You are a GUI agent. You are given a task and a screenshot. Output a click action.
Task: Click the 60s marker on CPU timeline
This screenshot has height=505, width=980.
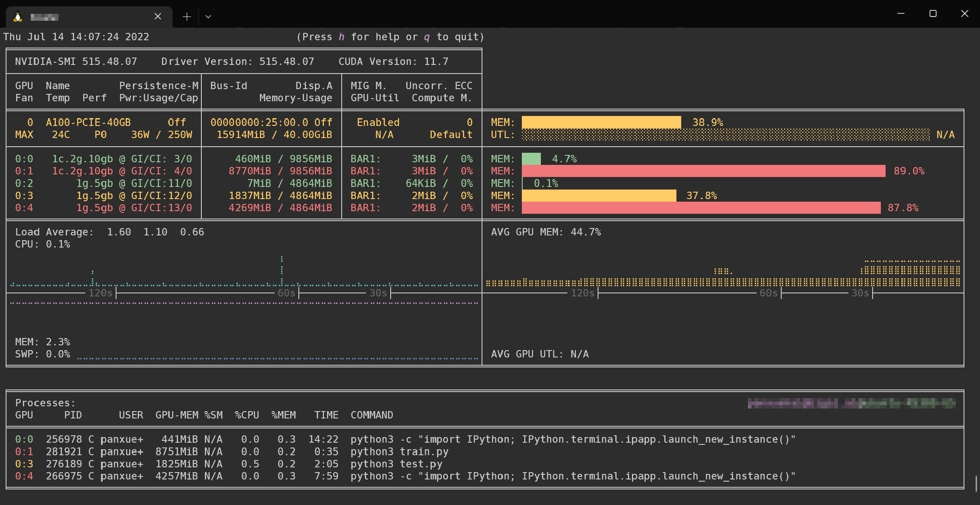tap(286, 293)
